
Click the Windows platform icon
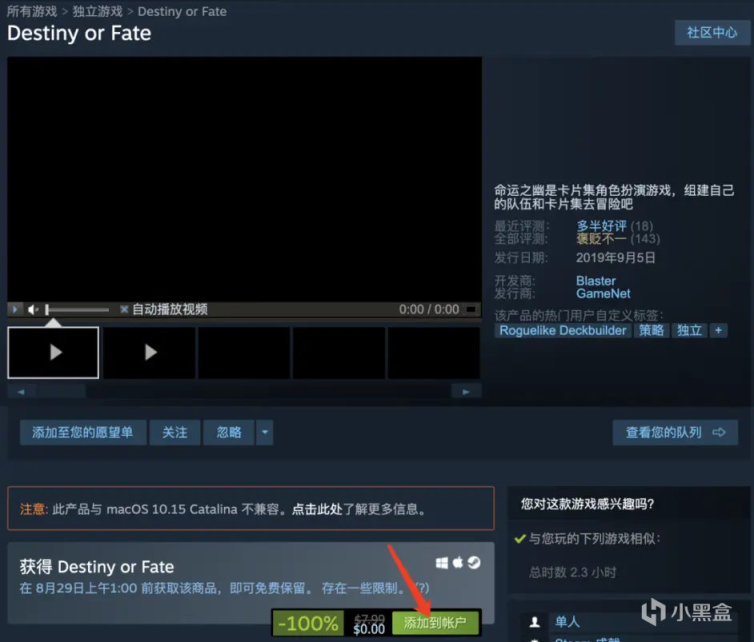click(x=442, y=563)
